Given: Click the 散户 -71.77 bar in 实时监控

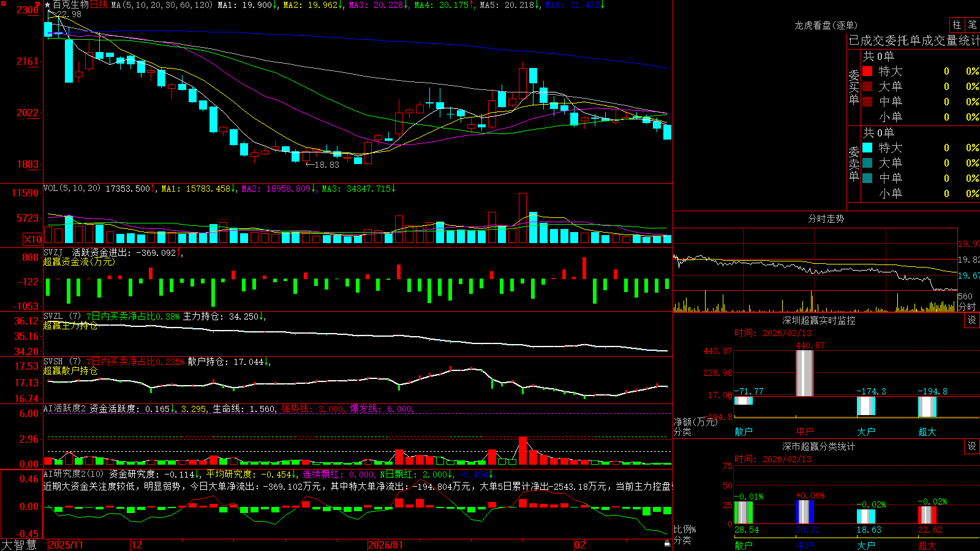Looking at the screenshot, I should pyautogui.click(x=744, y=400).
